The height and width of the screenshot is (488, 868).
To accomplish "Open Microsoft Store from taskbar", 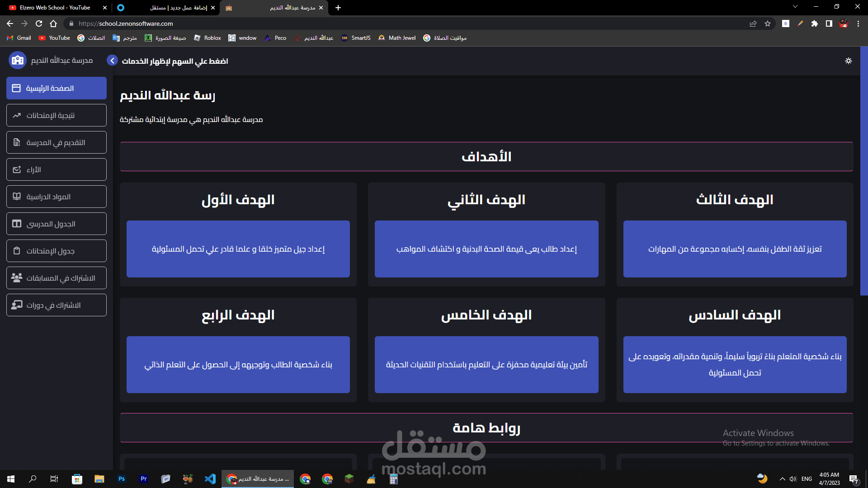I will [77, 479].
